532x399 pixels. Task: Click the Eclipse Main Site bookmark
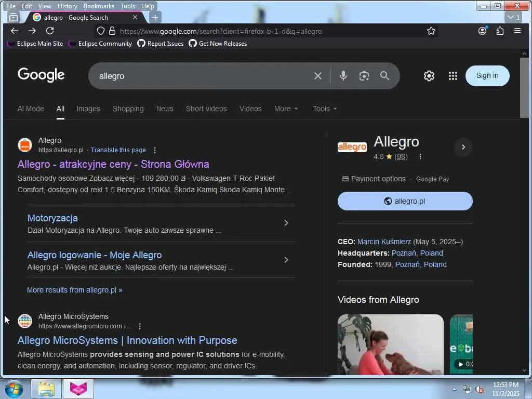35,44
